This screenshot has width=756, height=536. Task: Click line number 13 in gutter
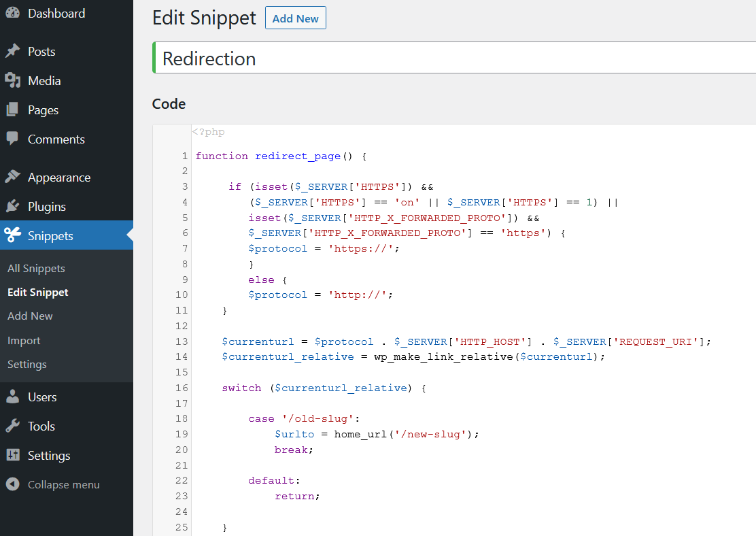click(182, 341)
